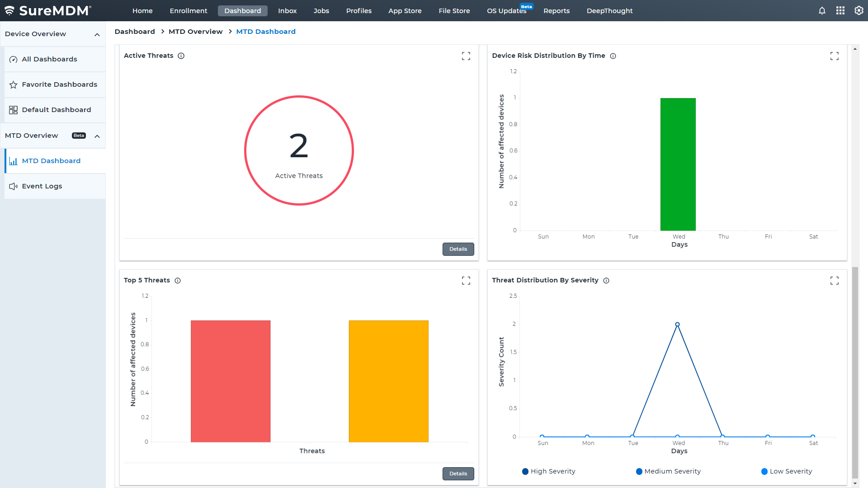Click Details button in Active Threats

[458, 249]
